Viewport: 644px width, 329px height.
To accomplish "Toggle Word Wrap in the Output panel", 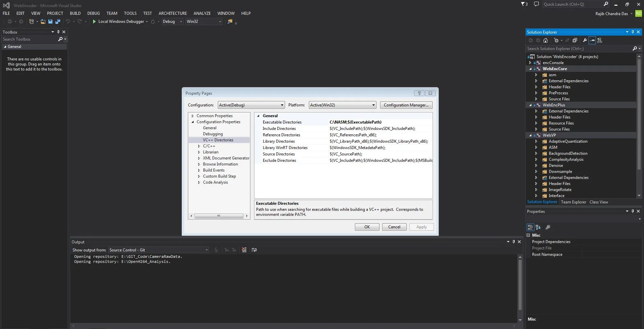I will [254, 250].
